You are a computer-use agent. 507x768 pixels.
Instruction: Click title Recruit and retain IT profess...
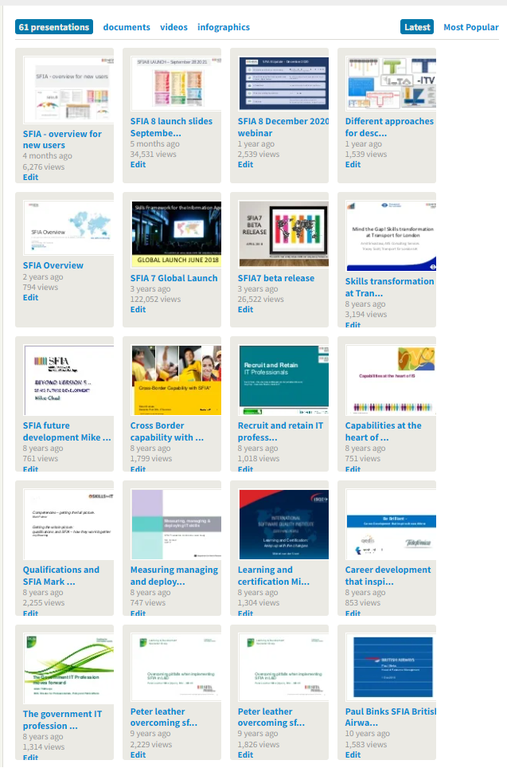pyautogui.click(x=280, y=431)
